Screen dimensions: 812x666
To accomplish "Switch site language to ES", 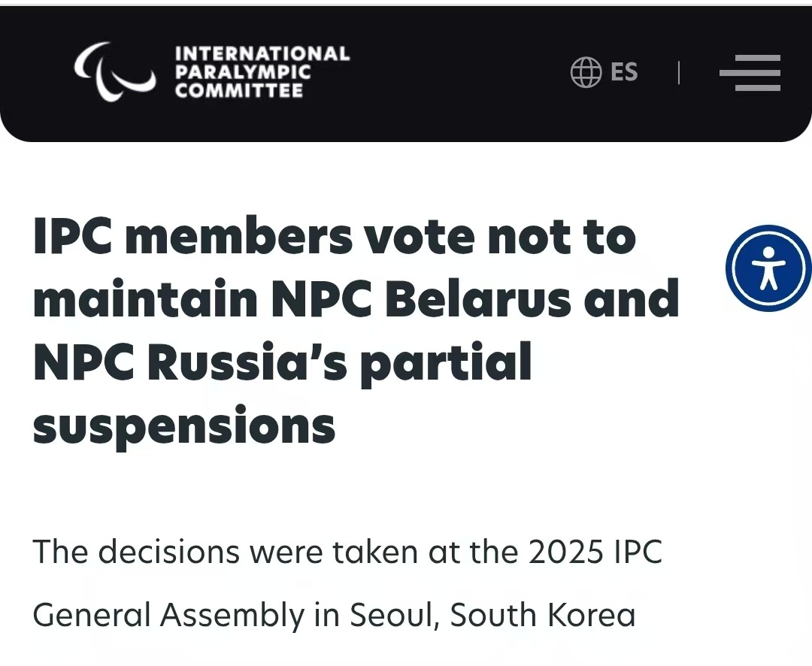I will (x=624, y=72).
